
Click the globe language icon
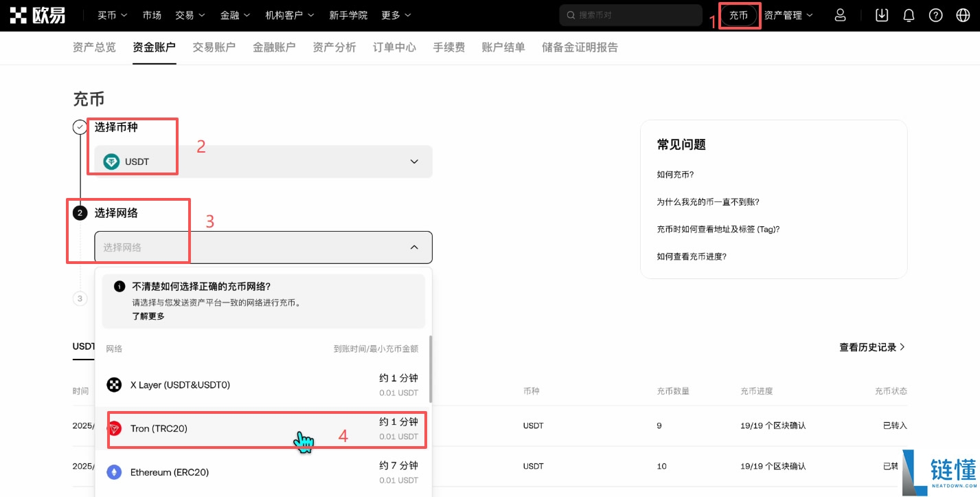click(x=963, y=15)
